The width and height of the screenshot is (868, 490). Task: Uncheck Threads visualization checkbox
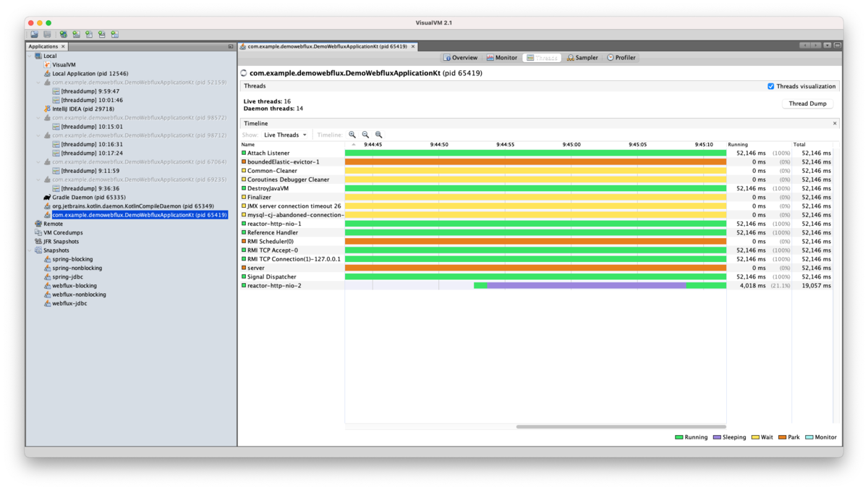[x=771, y=86]
